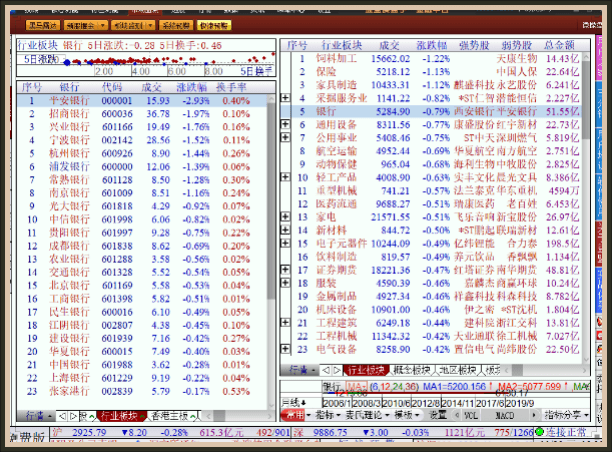Image resolution: width=612 pixels, height=452 pixels.
Task: Click the left panel horizontal scrollbar thumb
Action: 219,416
